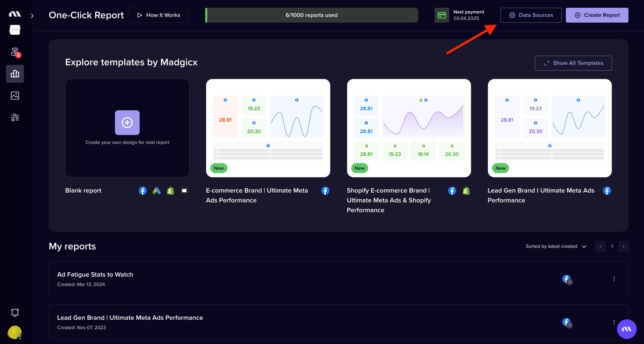Open the Ad Fatigue Stats to Watch report
This screenshot has height=344, width=644.
[x=338, y=279]
